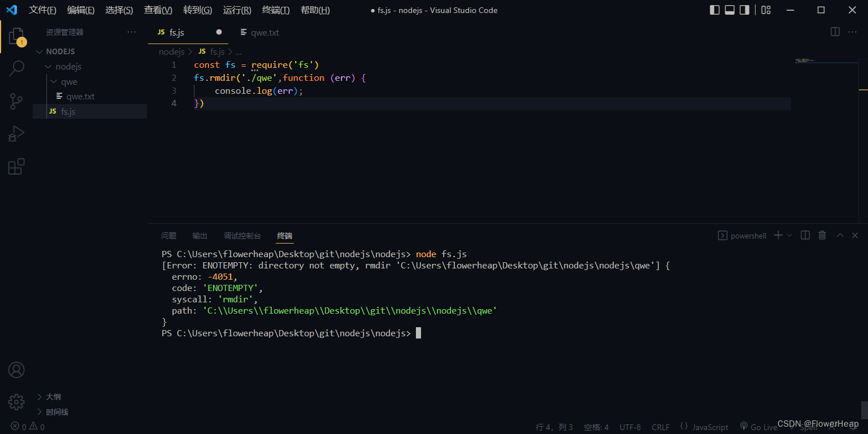
Task: Toggle panel layout icon in title bar
Action: (730, 10)
